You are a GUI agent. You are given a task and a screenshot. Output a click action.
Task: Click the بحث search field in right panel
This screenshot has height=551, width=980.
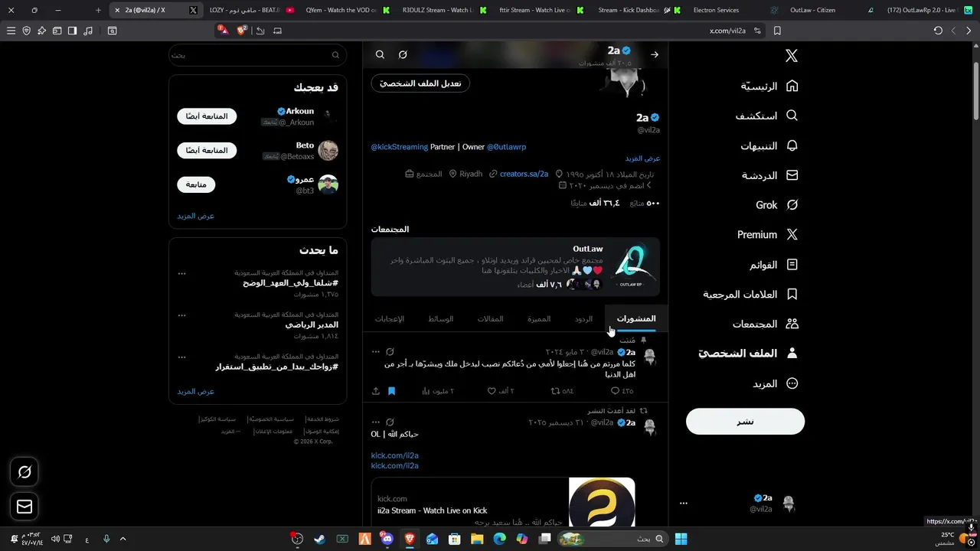(x=257, y=55)
